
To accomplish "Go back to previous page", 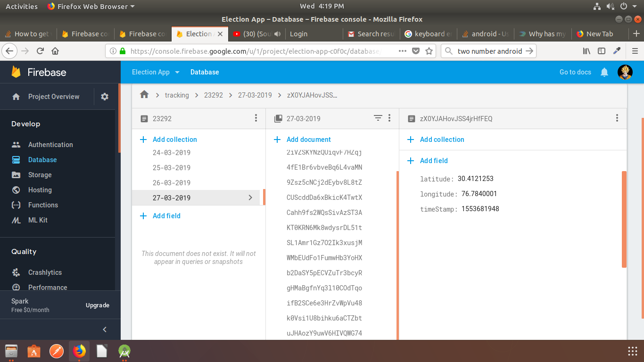I will pyautogui.click(x=10, y=51).
